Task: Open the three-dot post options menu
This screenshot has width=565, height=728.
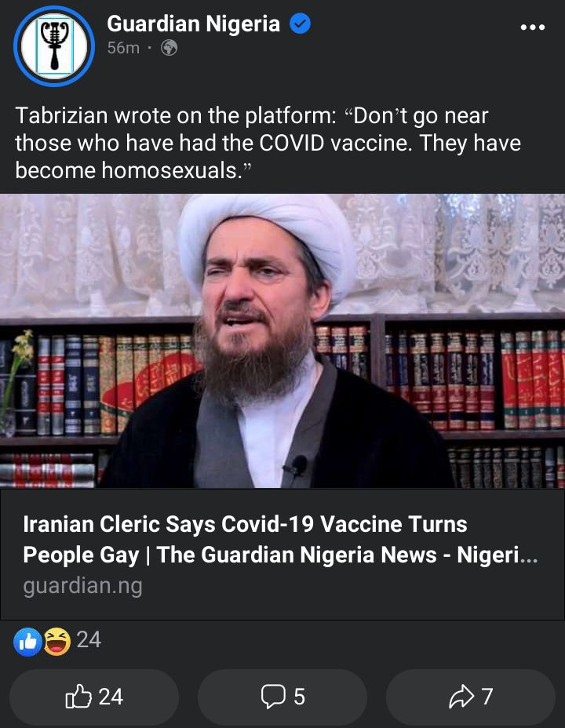Action: 533,27
